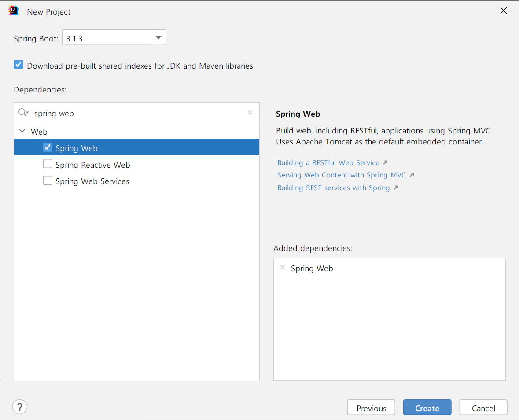Focus the dependency search field
This screenshot has width=519, height=420.
(x=136, y=113)
